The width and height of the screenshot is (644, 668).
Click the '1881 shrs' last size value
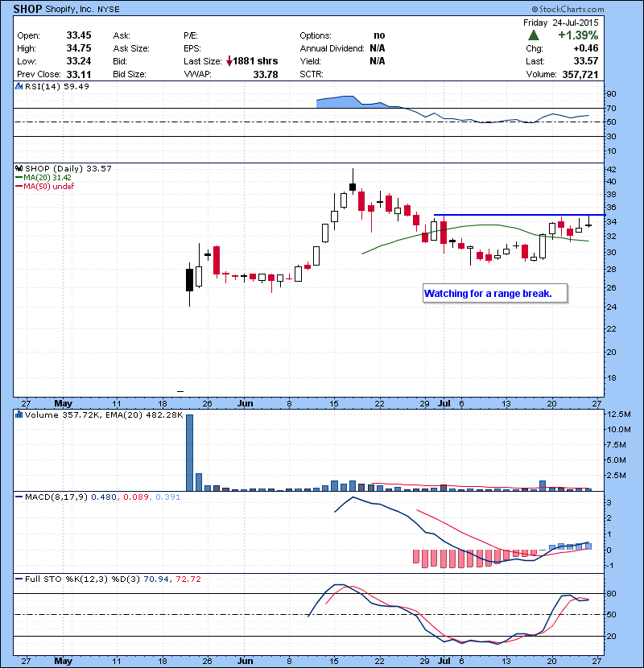(x=255, y=61)
